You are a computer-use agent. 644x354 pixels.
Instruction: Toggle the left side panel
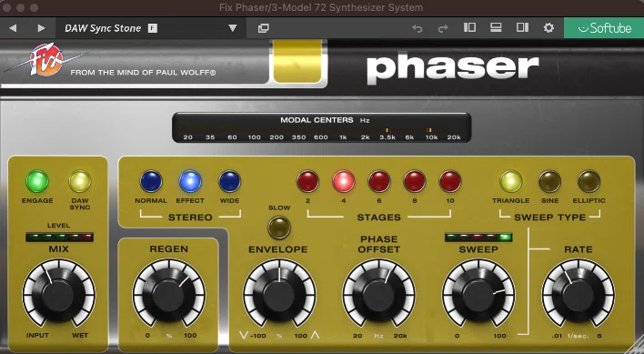click(x=469, y=27)
